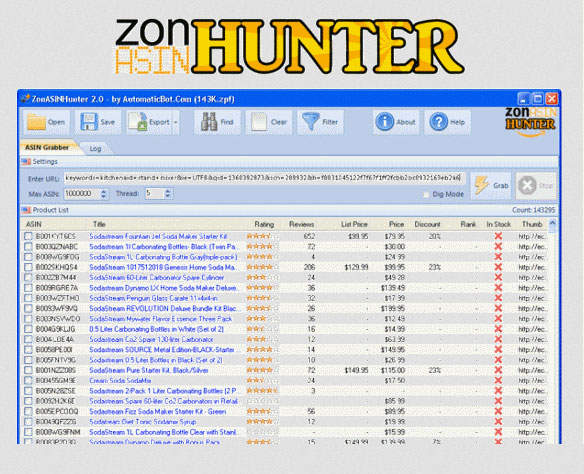Maximize the ZonASINHunter window

point(537,99)
